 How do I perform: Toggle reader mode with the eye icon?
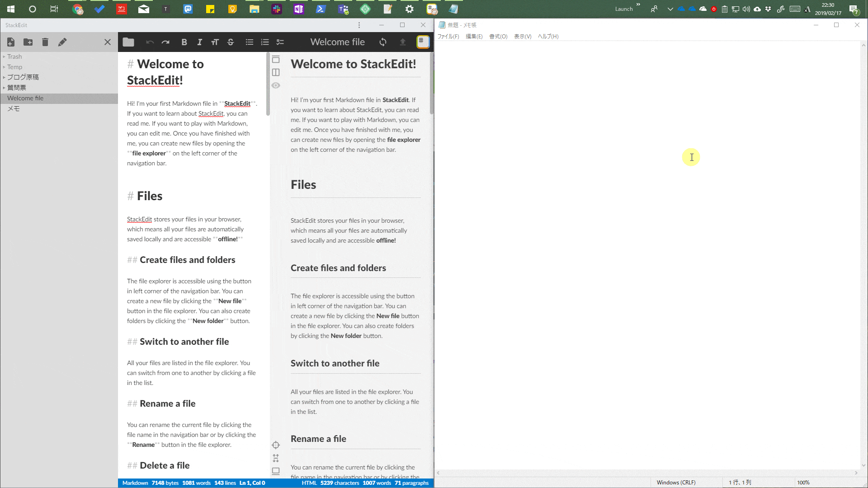276,85
